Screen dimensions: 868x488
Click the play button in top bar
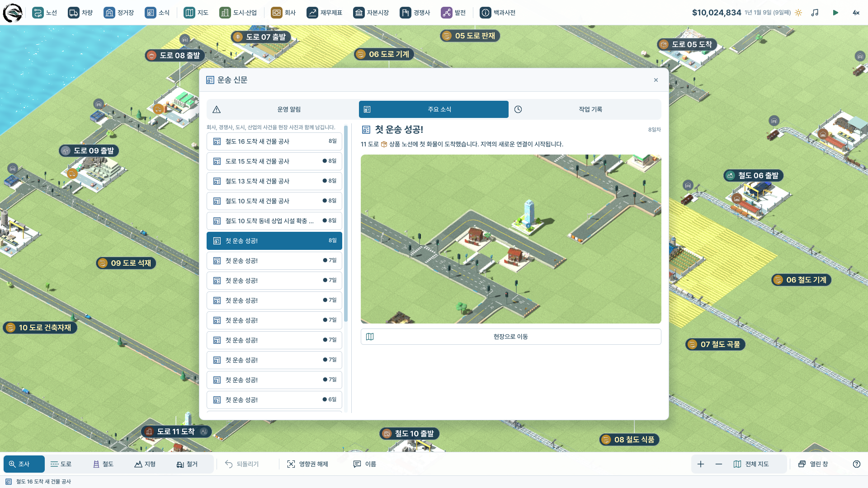(x=835, y=13)
